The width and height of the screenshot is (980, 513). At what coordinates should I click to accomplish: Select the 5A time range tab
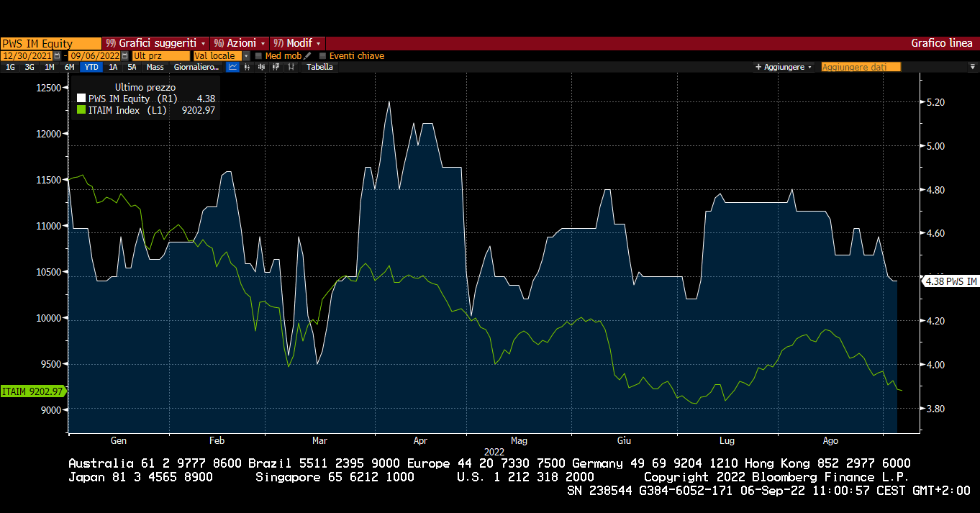(x=132, y=67)
